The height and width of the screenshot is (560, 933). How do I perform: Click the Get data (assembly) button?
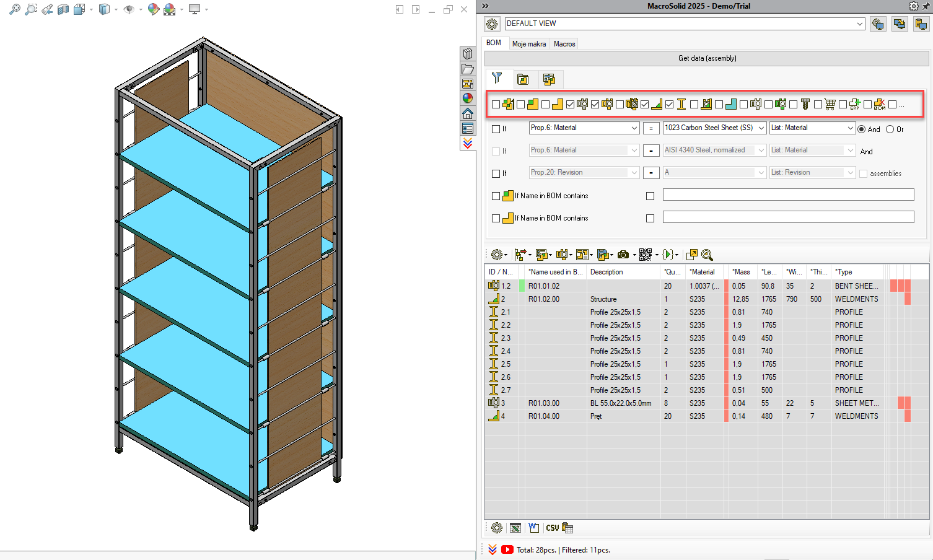tap(707, 58)
